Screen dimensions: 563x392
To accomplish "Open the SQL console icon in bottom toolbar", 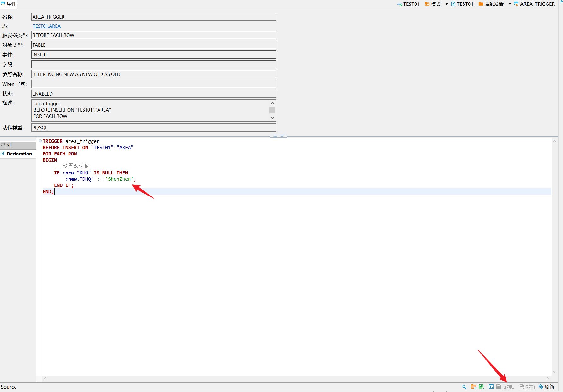I will (491, 387).
